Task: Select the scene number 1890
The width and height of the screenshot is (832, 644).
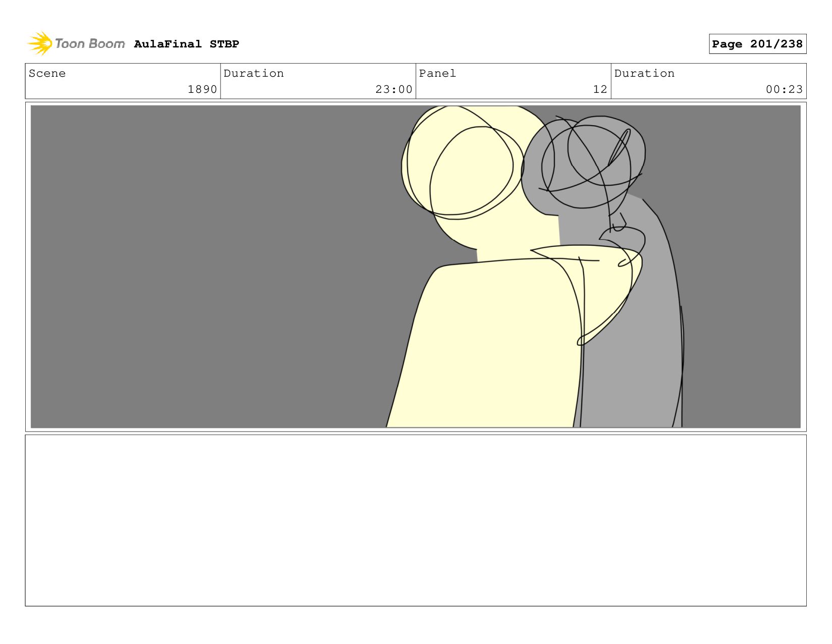Action: coord(202,89)
